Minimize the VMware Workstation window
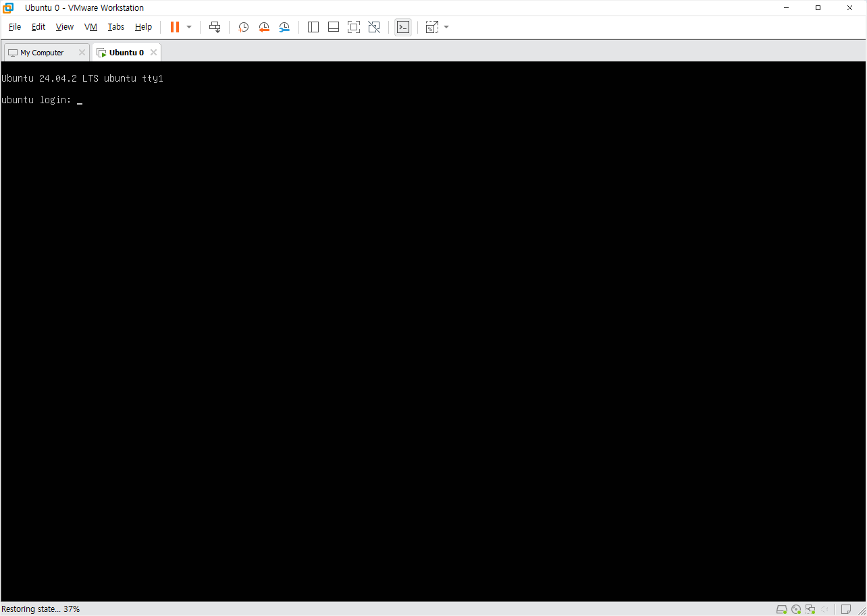This screenshot has width=867, height=616. (787, 8)
